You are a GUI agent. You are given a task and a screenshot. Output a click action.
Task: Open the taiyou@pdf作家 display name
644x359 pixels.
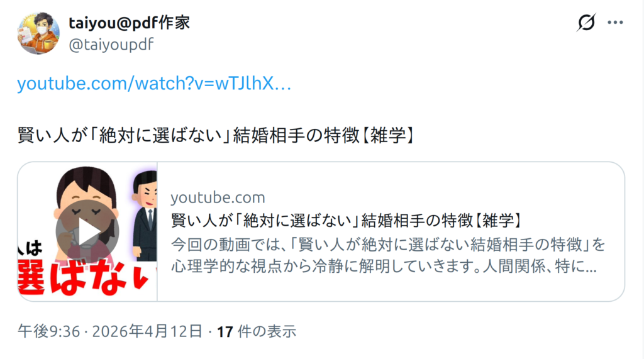coord(130,23)
